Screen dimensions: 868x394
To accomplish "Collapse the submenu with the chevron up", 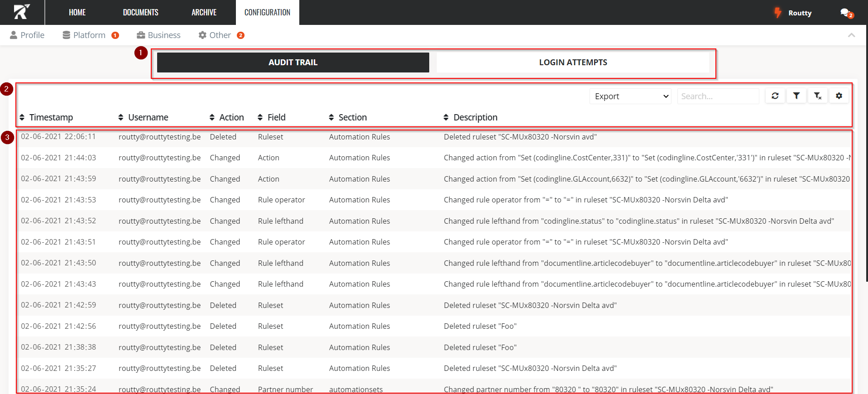I will pyautogui.click(x=851, y=35).
